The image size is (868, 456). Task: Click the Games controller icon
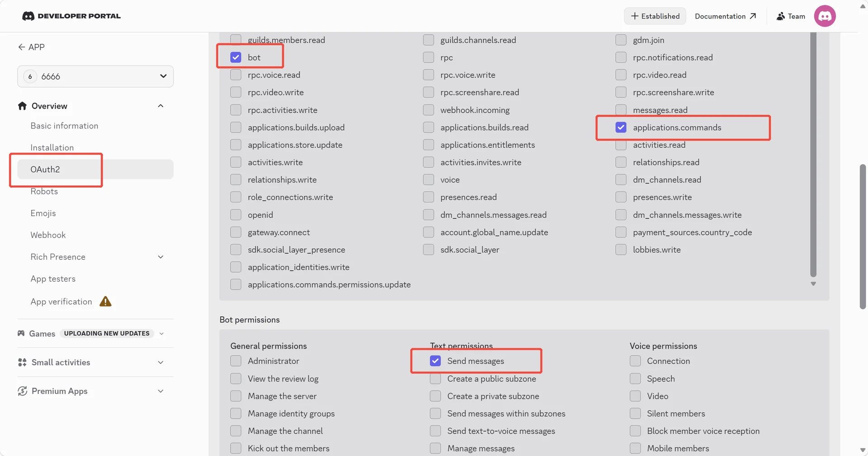point(21,333)
